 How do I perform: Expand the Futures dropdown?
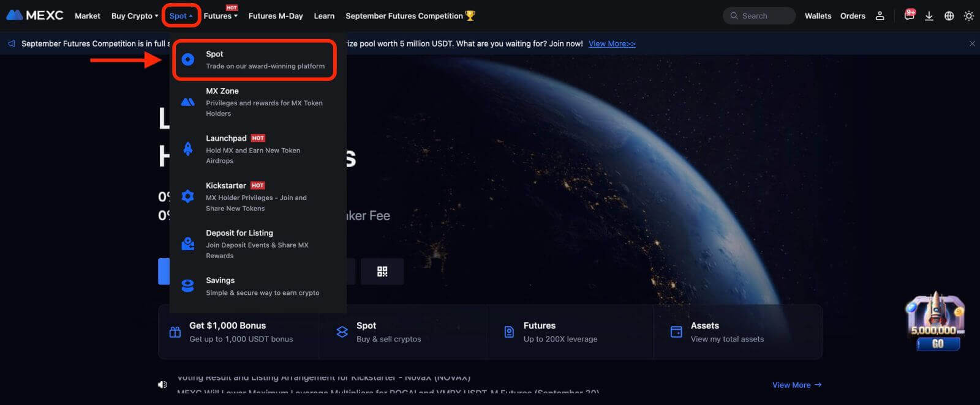click(221, 16)
